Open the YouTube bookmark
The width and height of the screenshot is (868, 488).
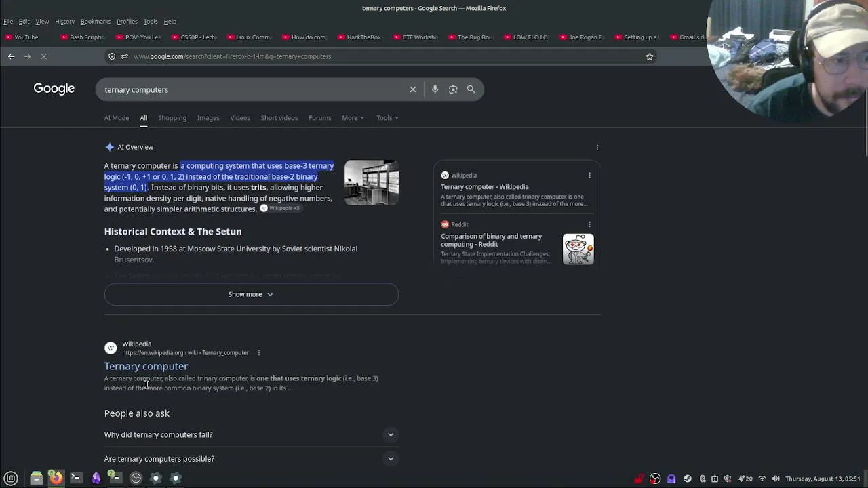22,37
